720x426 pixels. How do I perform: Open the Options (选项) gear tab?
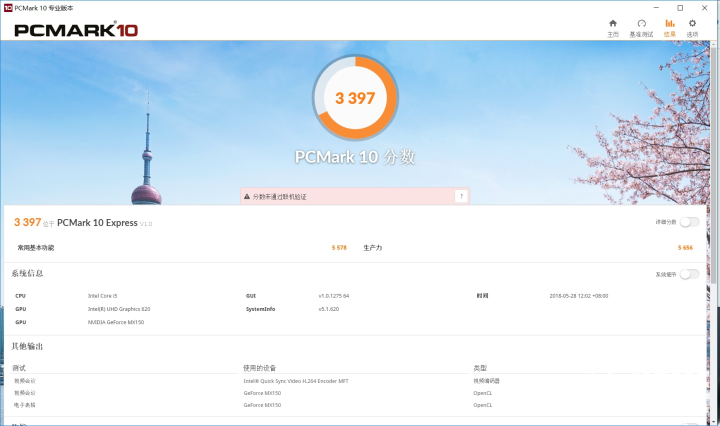(x=692, y=28)
